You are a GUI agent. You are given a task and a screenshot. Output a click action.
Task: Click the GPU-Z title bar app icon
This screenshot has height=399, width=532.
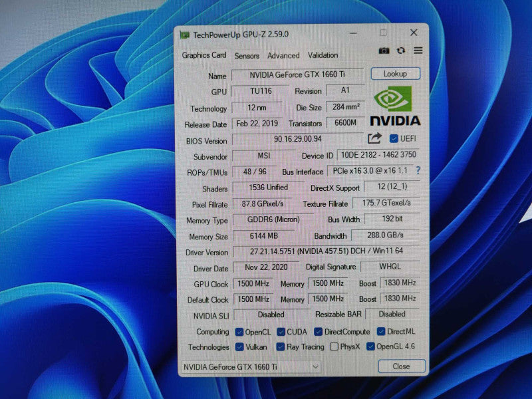pos(185,35)
